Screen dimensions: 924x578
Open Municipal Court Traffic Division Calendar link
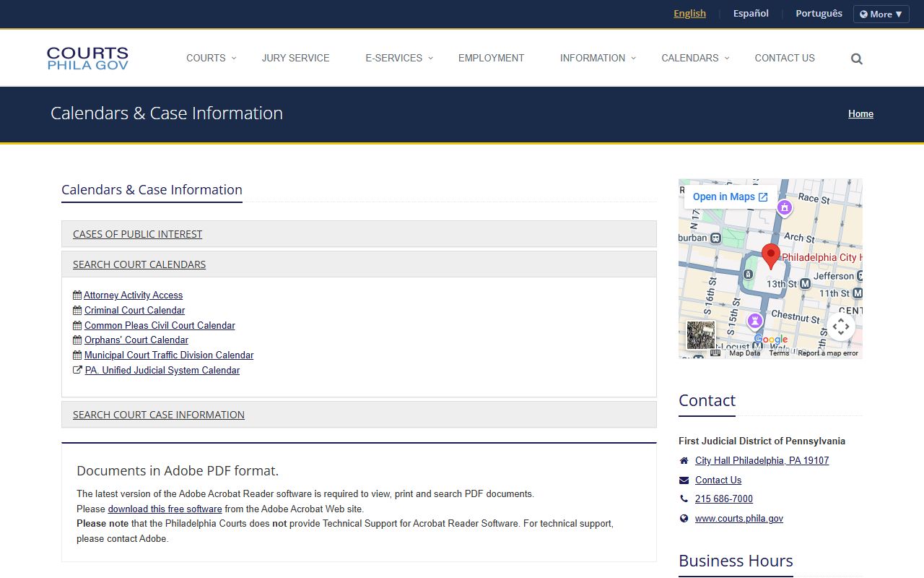[x=169, y=355]
